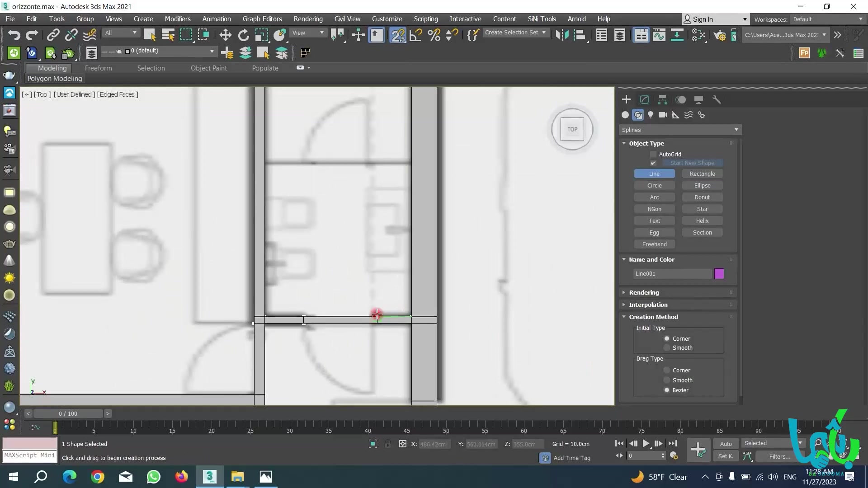Toggle Auto Key mode
868x488 pixels.
(x=726, y=444)
